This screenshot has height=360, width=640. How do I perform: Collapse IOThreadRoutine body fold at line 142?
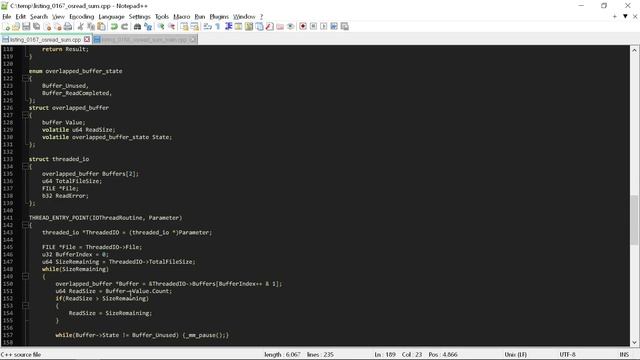25,225
